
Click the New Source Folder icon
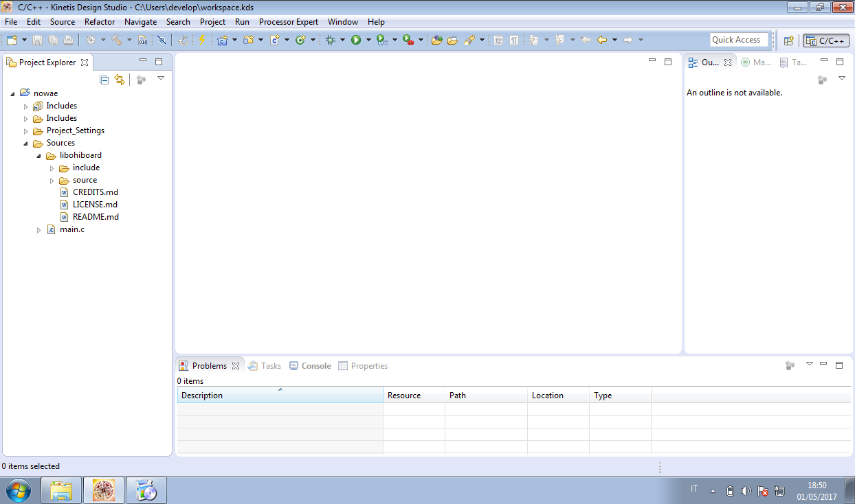[x=248, y=40]
